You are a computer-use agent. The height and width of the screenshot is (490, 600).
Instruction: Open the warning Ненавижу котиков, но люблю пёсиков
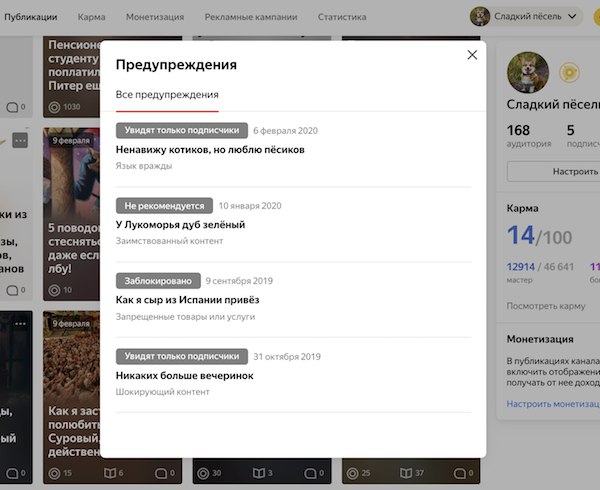click(210, 150)
